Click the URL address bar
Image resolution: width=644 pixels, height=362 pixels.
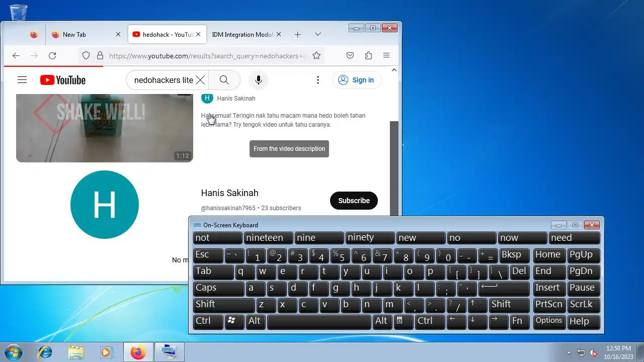click(x=208, y=56)
